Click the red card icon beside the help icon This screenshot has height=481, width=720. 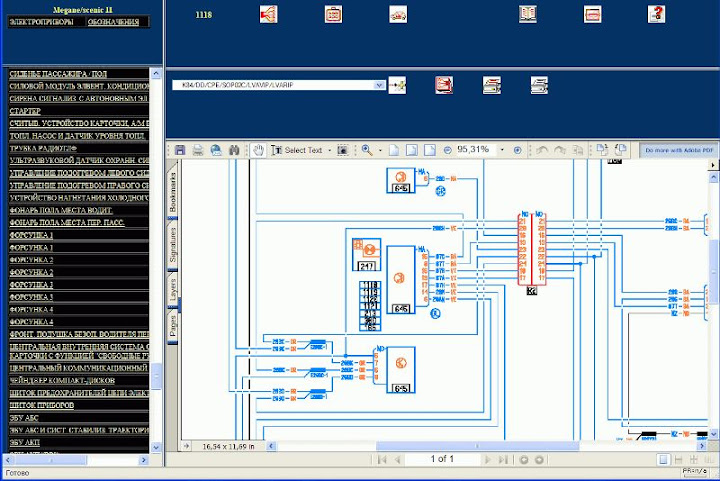(593, 15)
